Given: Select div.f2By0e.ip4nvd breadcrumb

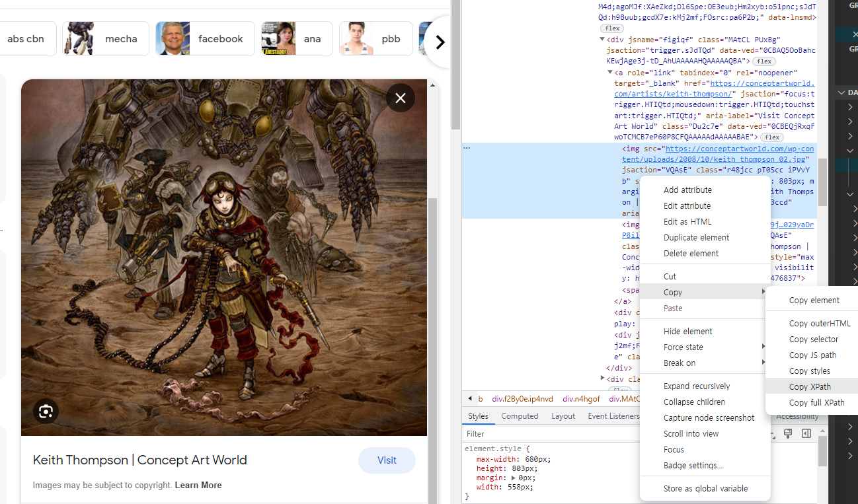Looking at the screenshot, I should point(522,399).
